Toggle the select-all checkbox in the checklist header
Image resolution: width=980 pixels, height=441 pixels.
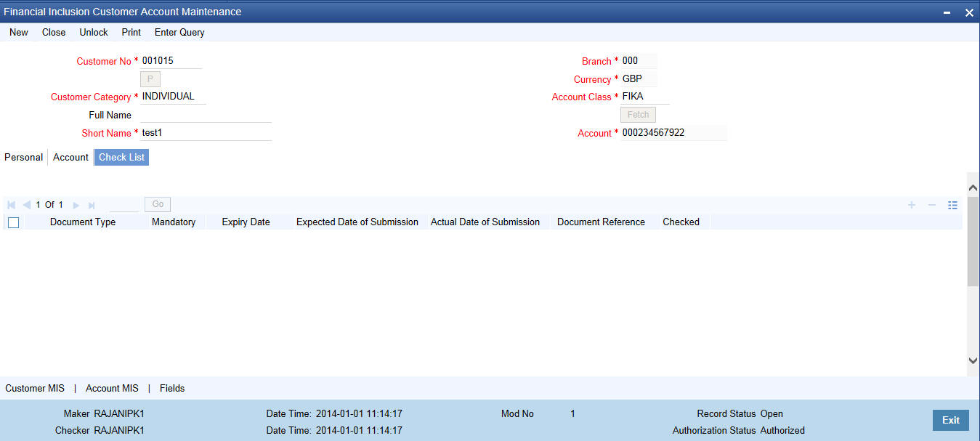coord(13,222)
